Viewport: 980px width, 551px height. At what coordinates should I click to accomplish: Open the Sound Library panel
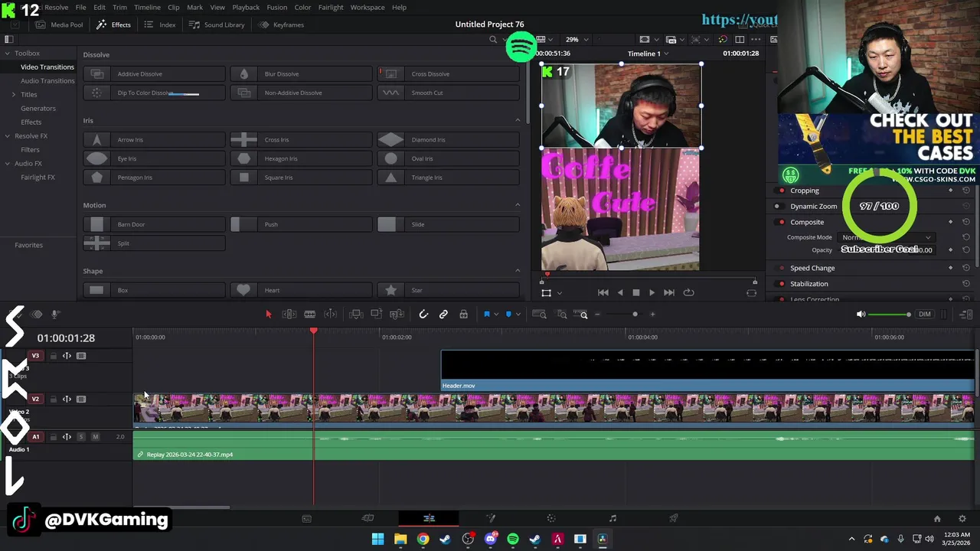pyautogui.click(x=217, y=24)
